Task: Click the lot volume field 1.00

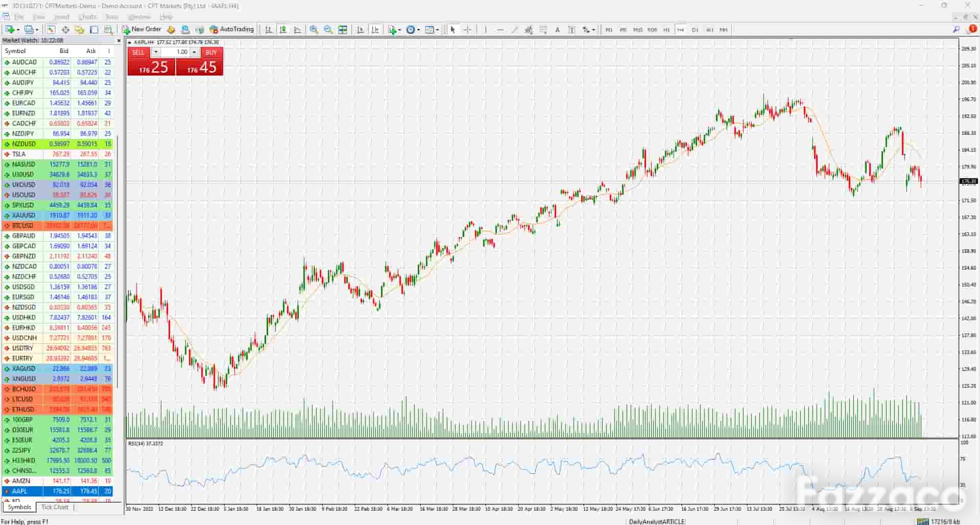Action: click(x=176, y=52)
